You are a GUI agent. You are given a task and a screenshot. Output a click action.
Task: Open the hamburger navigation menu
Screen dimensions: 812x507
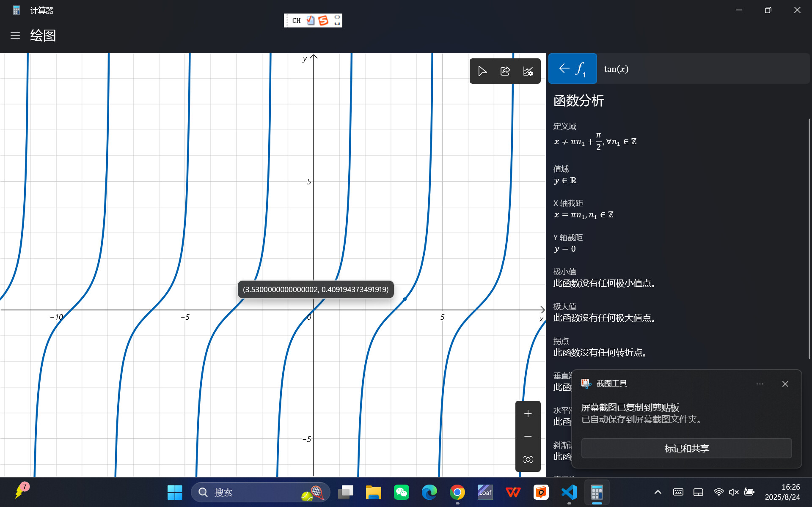(15, 36)
